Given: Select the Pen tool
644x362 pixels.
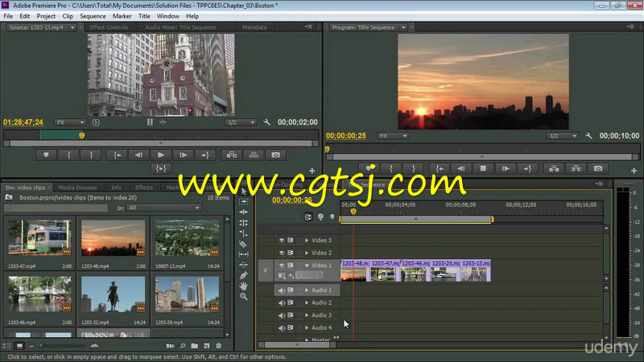Looking at the screenshot, I should click(244, 275).
